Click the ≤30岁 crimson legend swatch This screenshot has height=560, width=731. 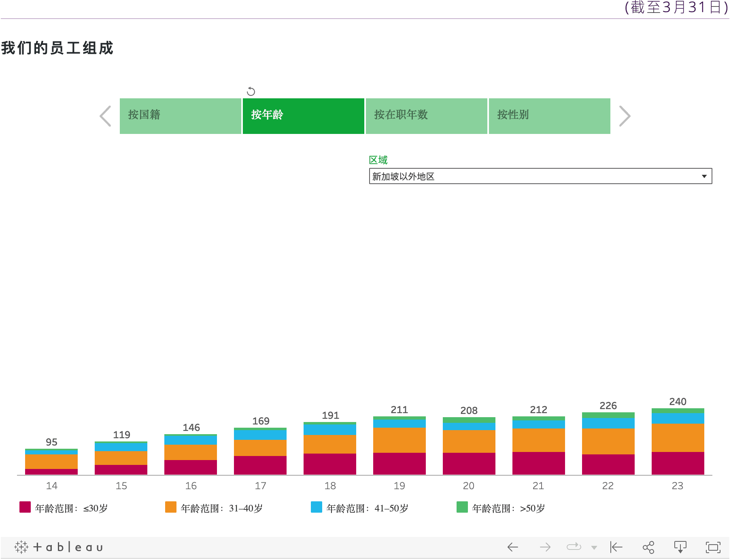(25, 507)
